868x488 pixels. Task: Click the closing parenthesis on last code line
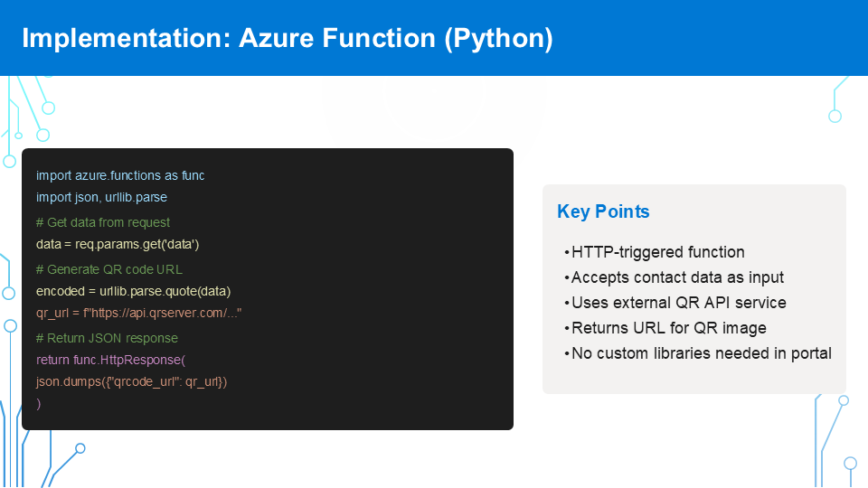(x=39, y=403)
